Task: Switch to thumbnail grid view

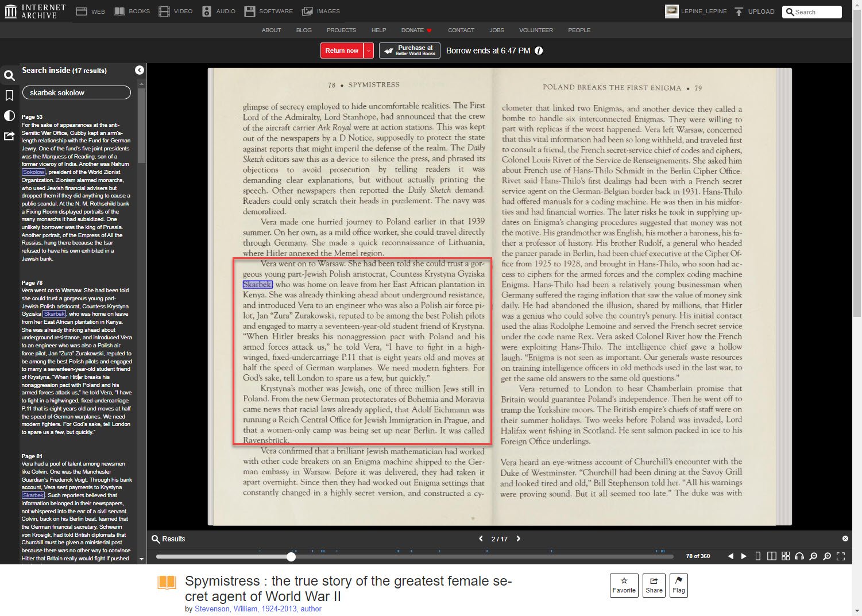Action: tap(785, 556)
